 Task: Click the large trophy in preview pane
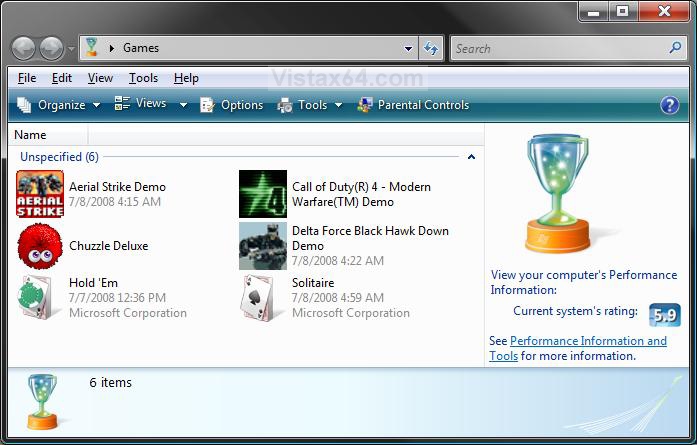coord(559,193)
